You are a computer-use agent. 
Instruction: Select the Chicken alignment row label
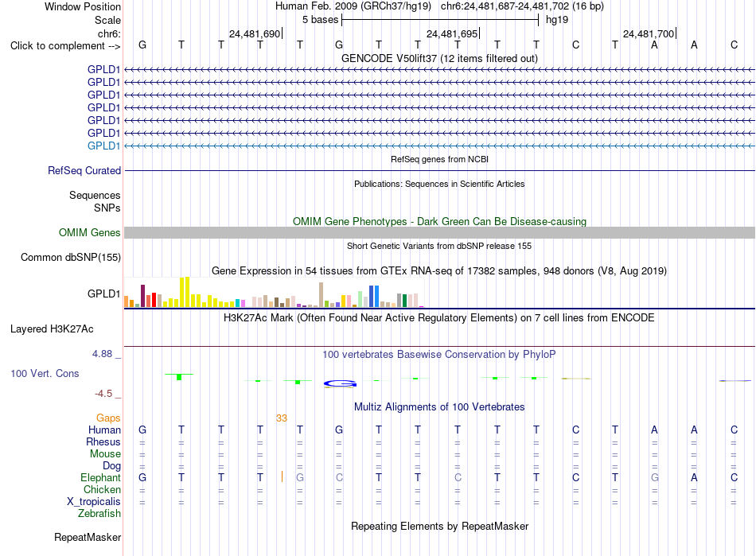point(102,489)
